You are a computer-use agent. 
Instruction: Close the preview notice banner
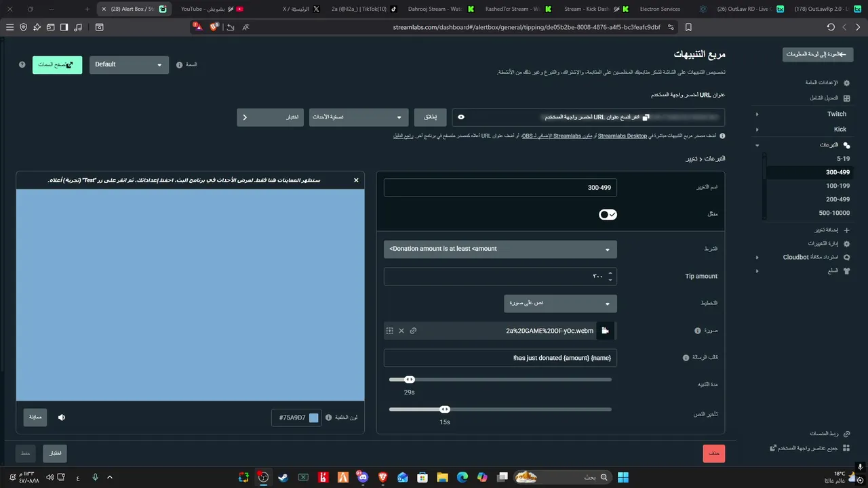356,180
